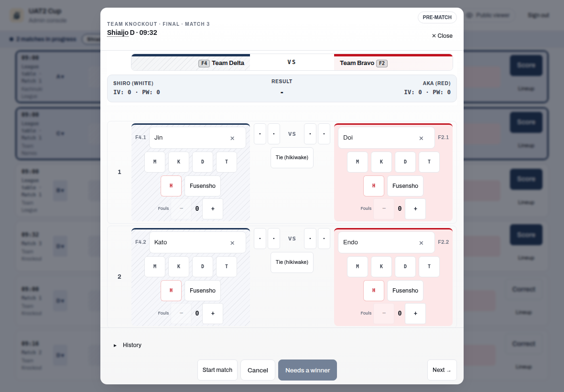The height and width of the screenshot is (392, 564).
Task: Edit the Jin competitor name field
Action: (x=197, y=138)
